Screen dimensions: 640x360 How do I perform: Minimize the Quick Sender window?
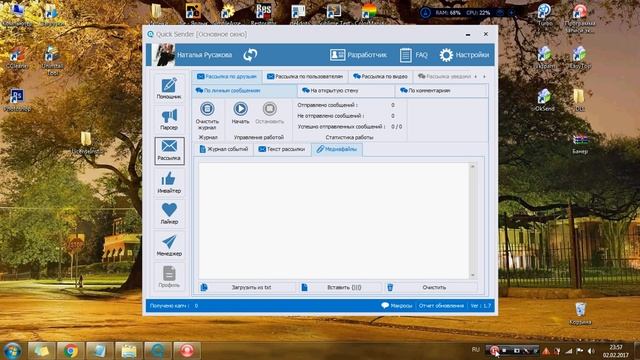(x=468, y=35)
